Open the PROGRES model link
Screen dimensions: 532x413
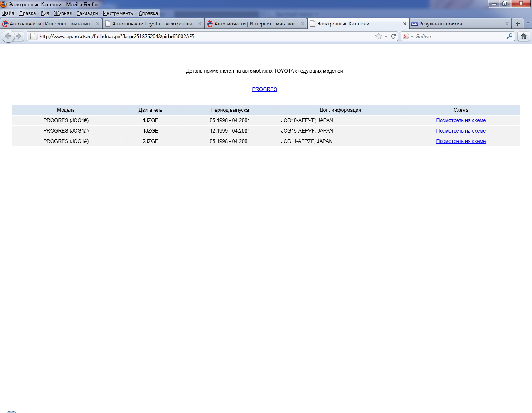click(264, 89)
